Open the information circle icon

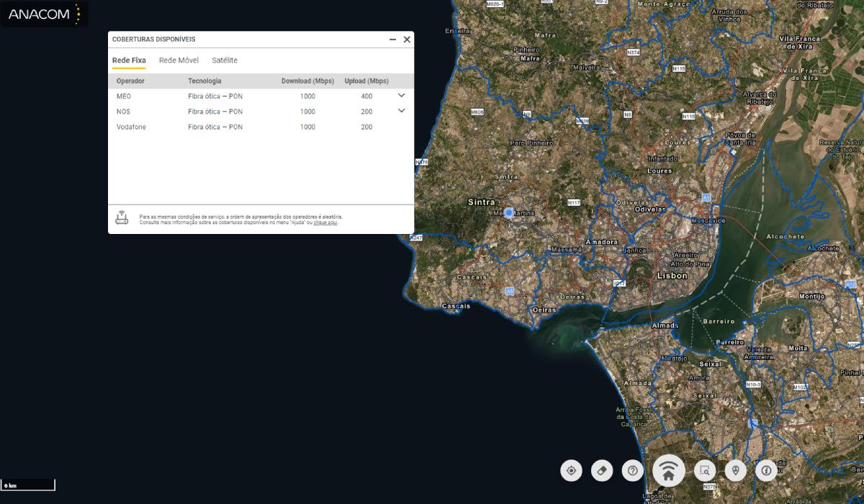coord(766,471)
